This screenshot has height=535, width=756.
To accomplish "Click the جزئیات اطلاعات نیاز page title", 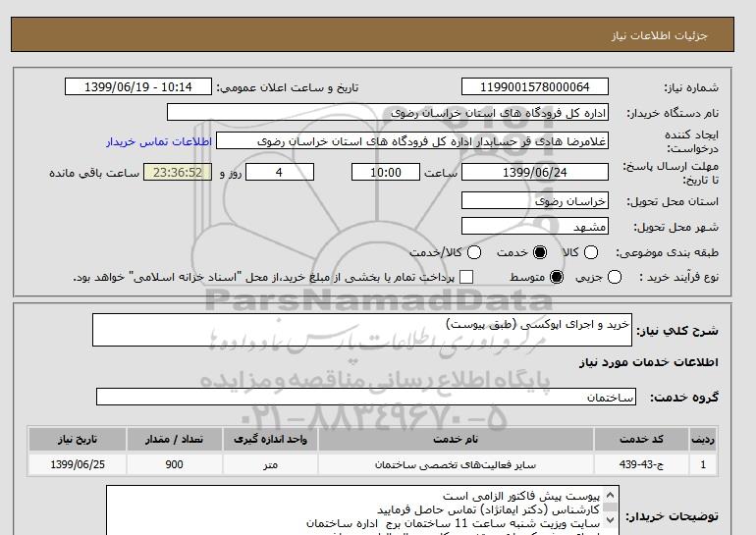I will pyautogui.click(x=659, y=35).
